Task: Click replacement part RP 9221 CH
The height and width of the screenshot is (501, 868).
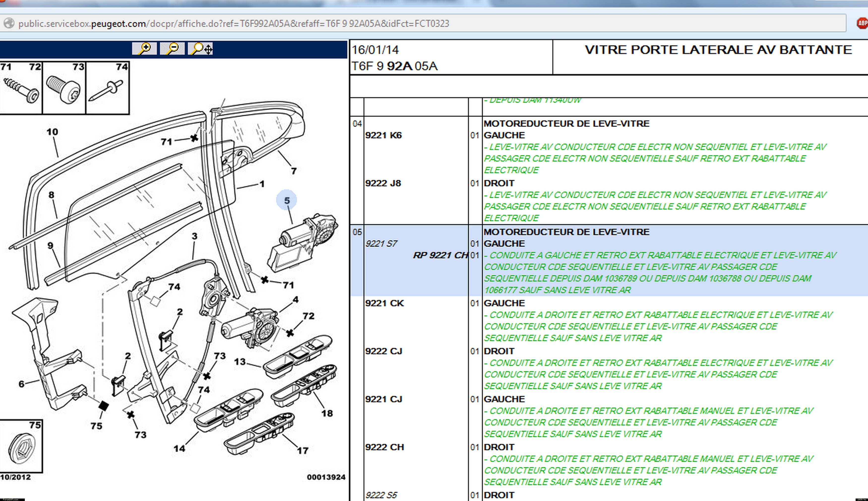Action: [440, 255]
